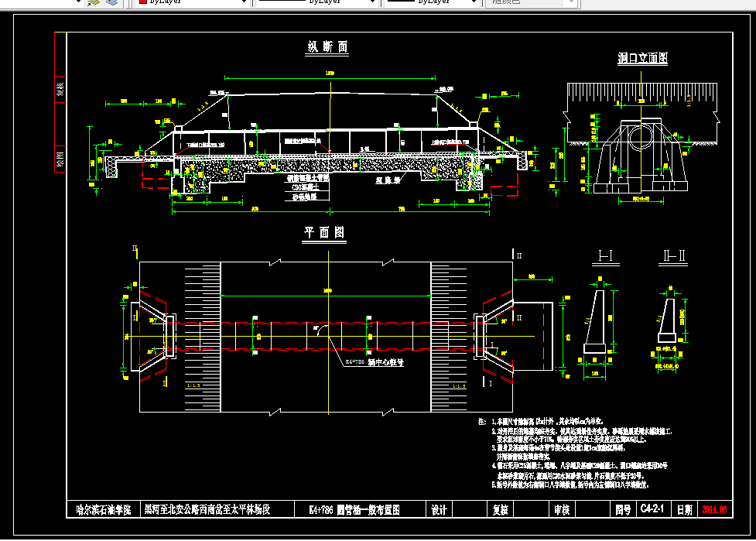This screenshot has height=541, width=756.
Task: Click the 审核 cell in the title block
Action: click(562, 510)
